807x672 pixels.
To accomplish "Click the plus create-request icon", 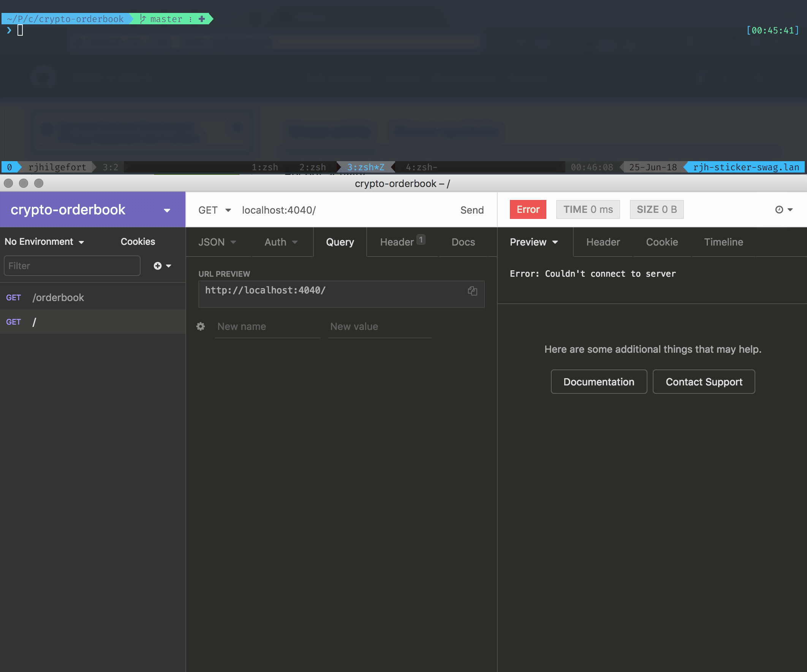I will 158,266.
